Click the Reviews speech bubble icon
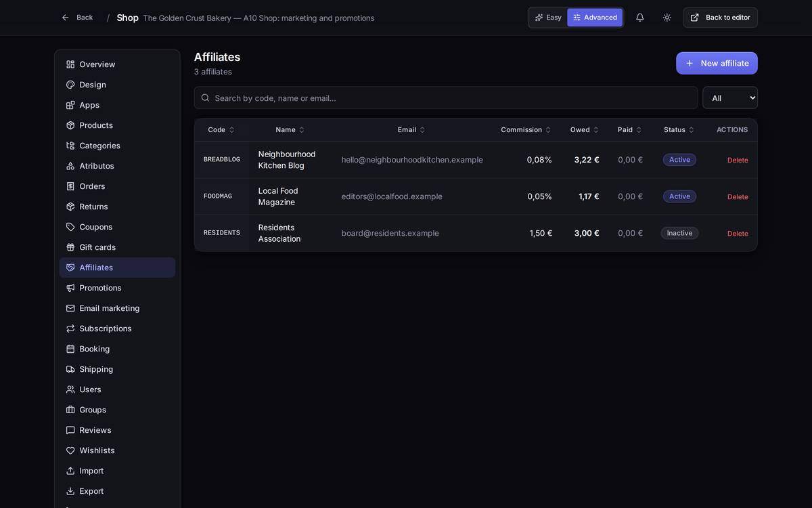 pyautogui.click(x=70, y=430)
